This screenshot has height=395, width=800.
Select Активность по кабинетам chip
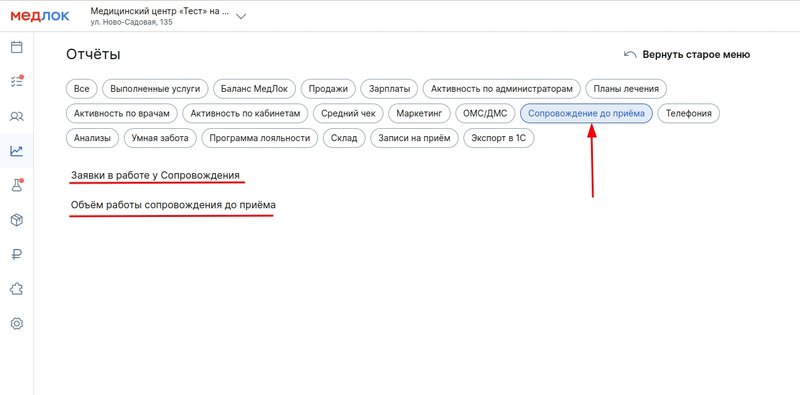pos(245,113)
